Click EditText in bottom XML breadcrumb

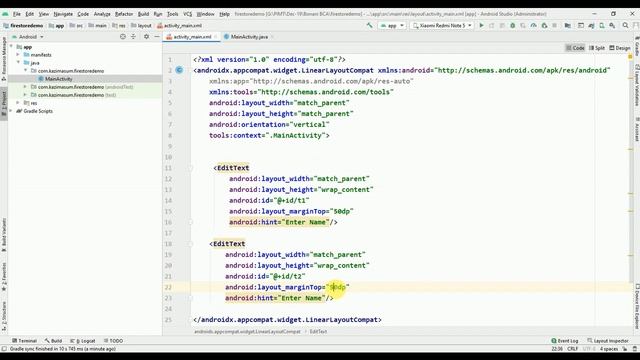tap(318, 331)
